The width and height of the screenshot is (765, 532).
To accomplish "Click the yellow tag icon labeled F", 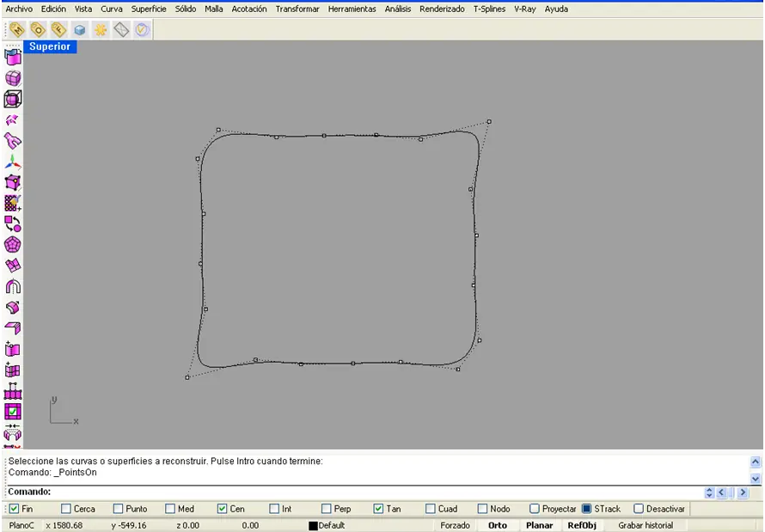I will click(x=58, y=30).
